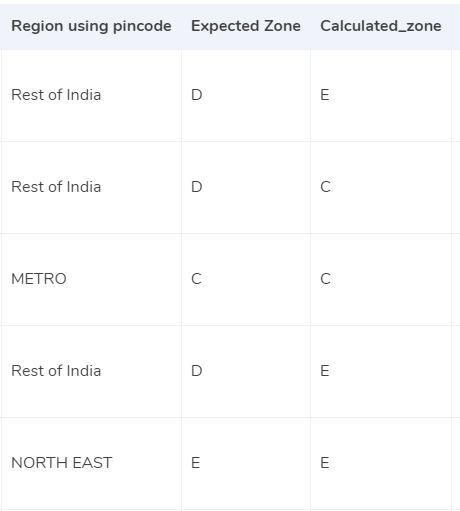This screenshot has height=511, width=460.
Task: Select the fourth row's 'Rest of India' cell
Action: pos(91,371)
